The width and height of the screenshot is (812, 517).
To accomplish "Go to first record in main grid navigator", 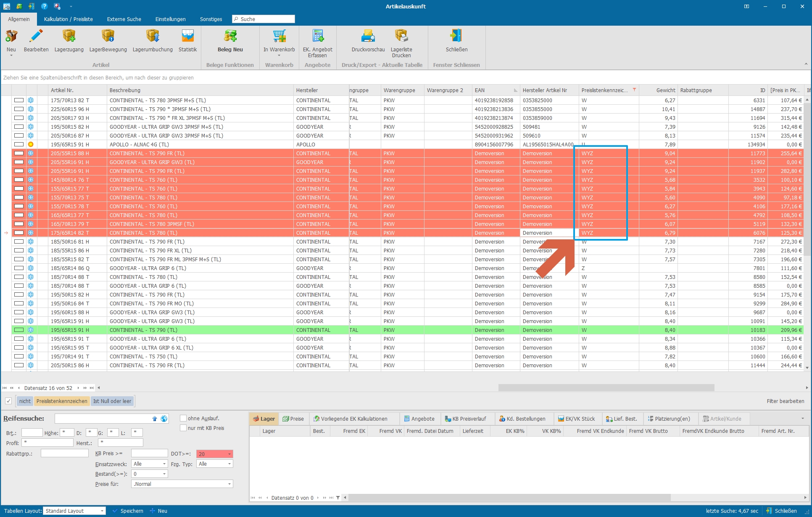I will 5,388.
